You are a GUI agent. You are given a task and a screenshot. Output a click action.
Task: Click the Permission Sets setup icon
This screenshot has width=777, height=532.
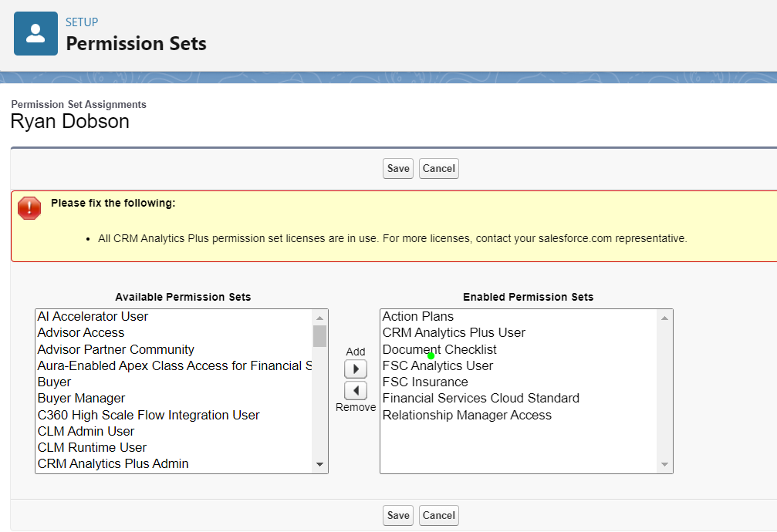click(x=35, y=34)
